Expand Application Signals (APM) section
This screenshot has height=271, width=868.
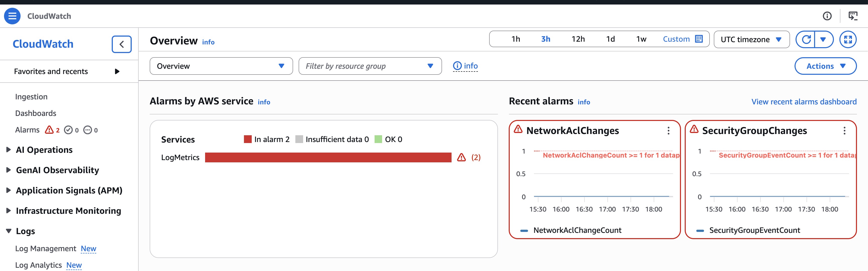[x=9, y=190]
